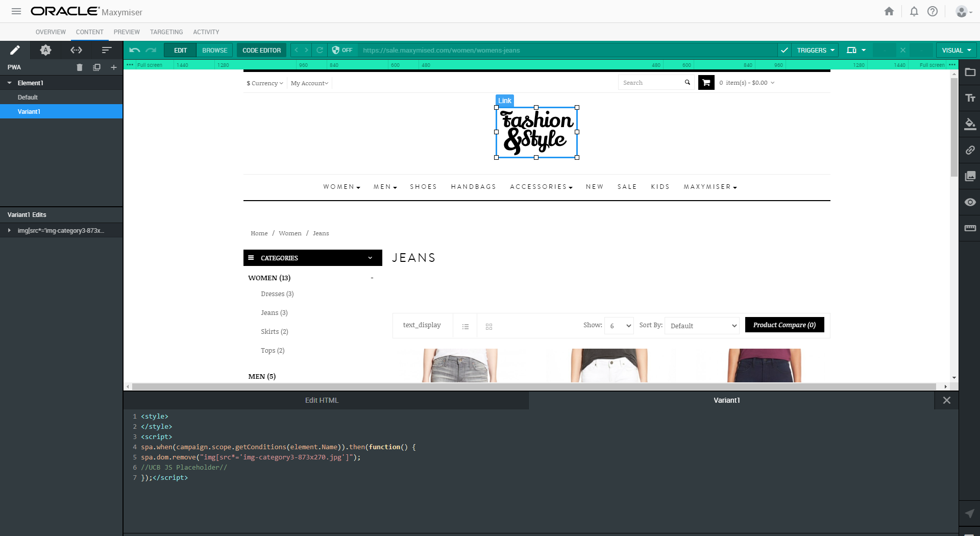Open the link tool in right sidebar
This screenshot has height=536, width=980.
[x=970, y=150]
